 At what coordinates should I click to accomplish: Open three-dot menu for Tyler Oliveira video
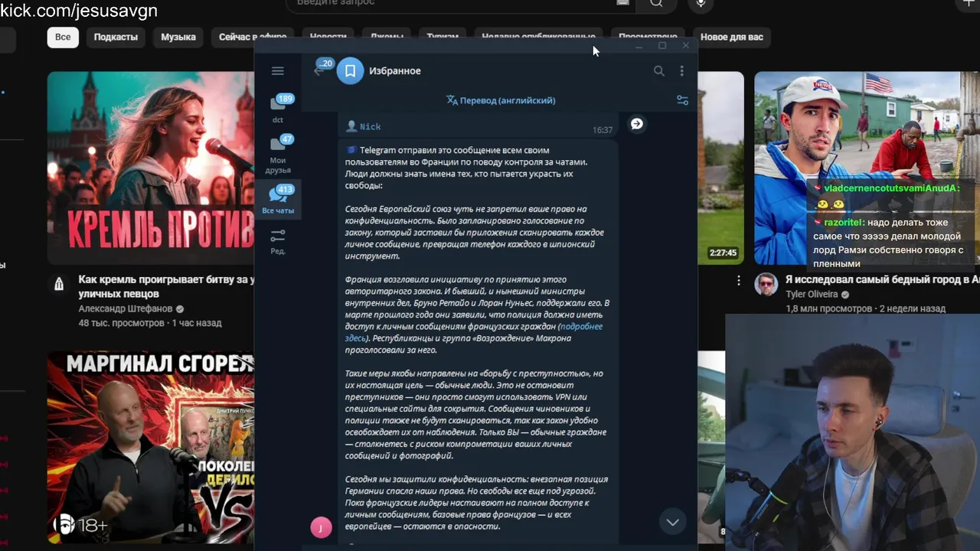click(739, 281)
